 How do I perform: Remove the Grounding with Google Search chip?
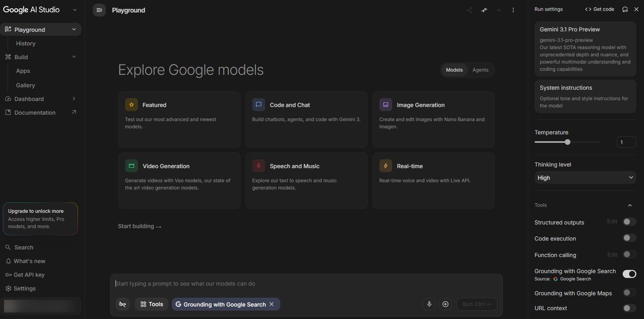pyautogui.click(x=272, y=304)
